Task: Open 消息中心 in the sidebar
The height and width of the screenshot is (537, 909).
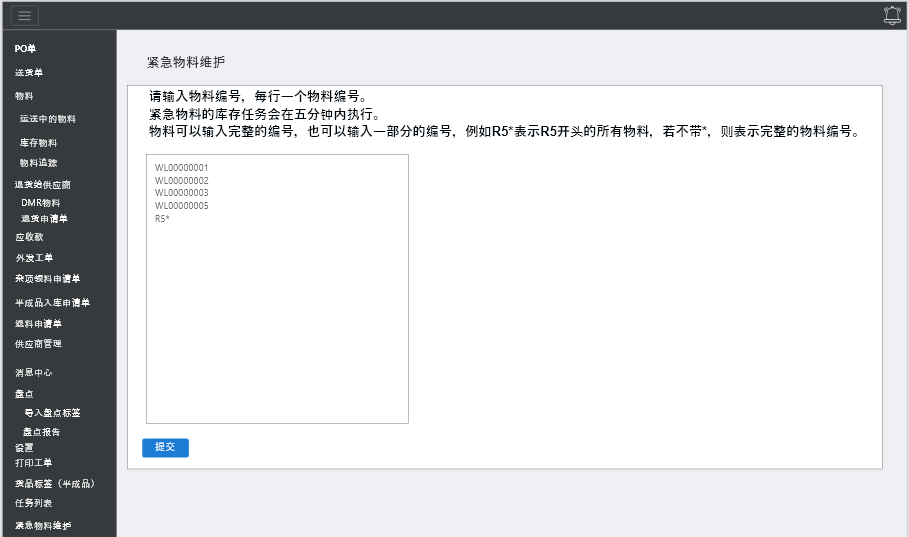Action: [34, 372]
